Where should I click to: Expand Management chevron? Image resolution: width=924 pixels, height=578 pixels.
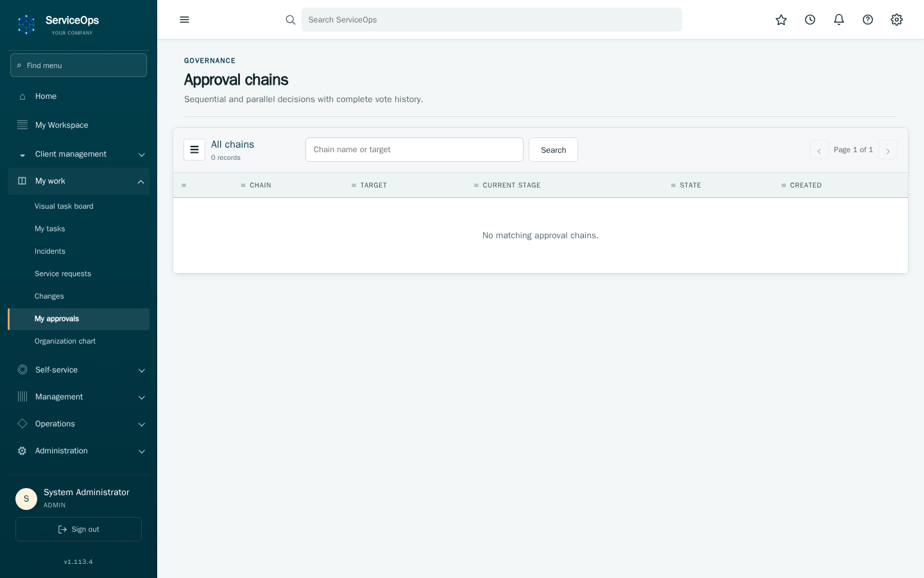tap(142, 398)
